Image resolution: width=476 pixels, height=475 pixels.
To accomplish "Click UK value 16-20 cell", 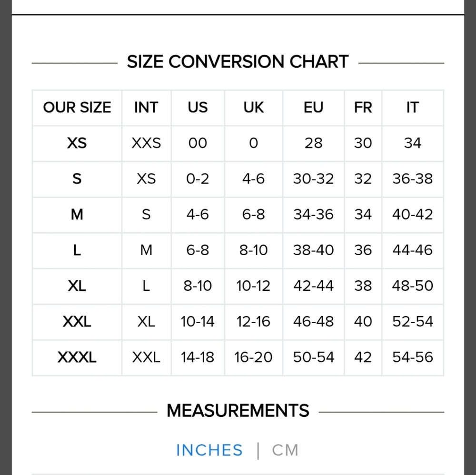I will click(254, 357).
